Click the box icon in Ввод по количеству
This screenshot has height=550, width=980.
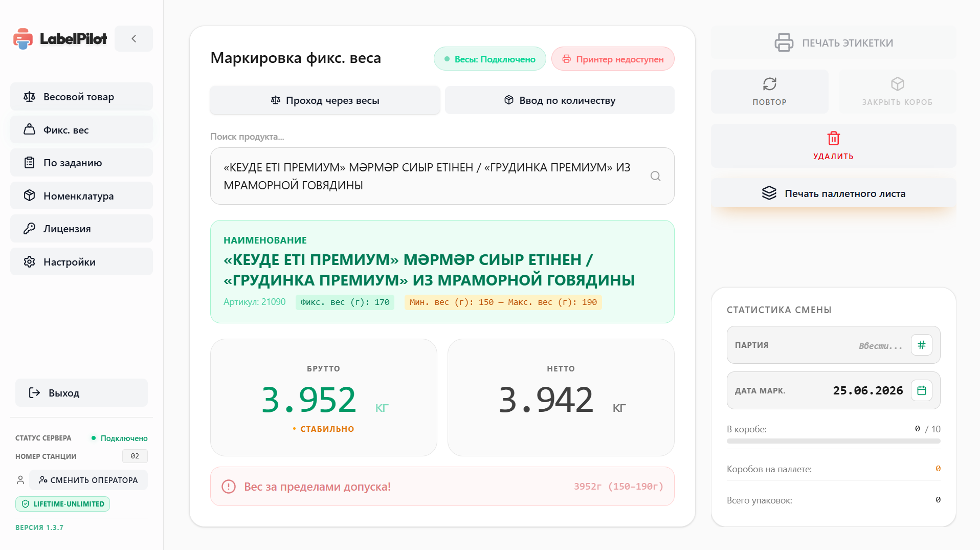pyautogui.click(x=509, y=100)
